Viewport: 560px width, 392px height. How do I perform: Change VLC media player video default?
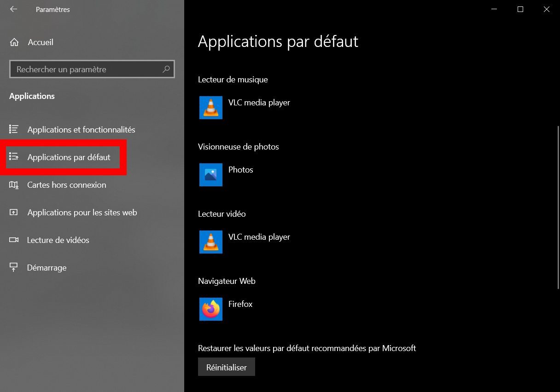pyautogui.click(x=259, y=237)
